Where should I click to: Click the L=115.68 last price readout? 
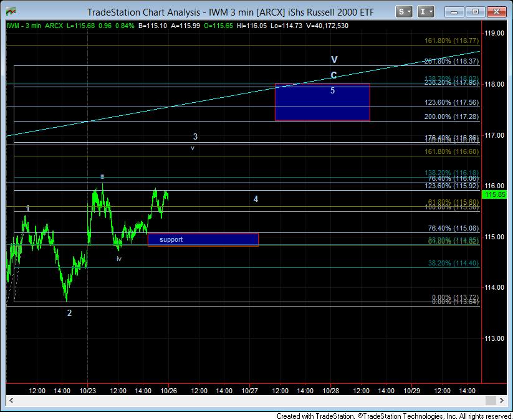pos(81,26)
